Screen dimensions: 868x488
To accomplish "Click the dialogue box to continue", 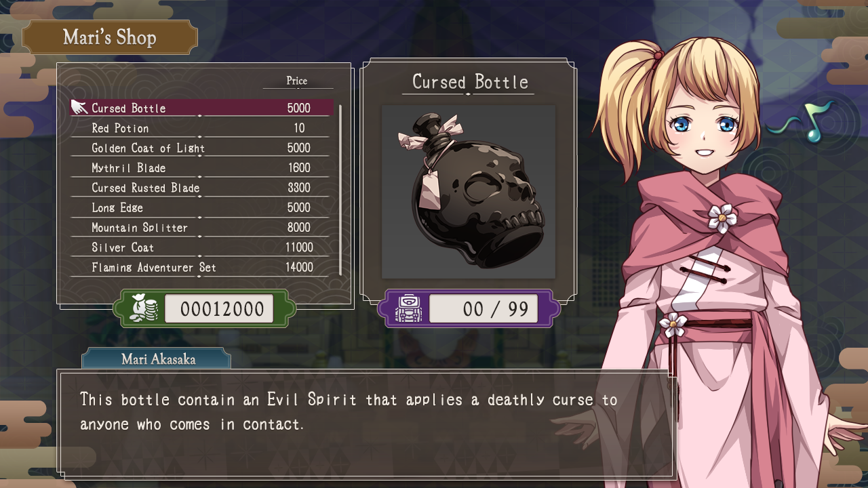I will pyautogui.click(x=367, y=424).
